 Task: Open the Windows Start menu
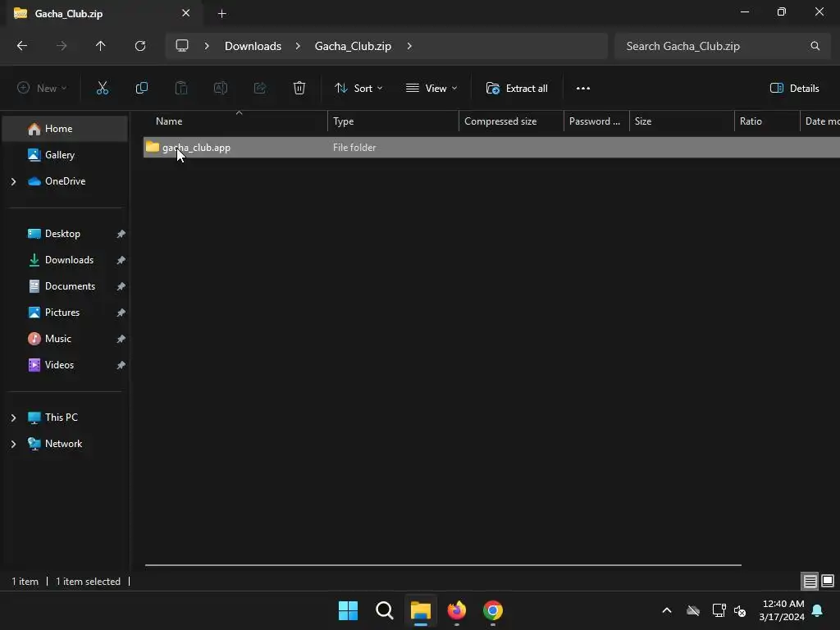point(348,610)
